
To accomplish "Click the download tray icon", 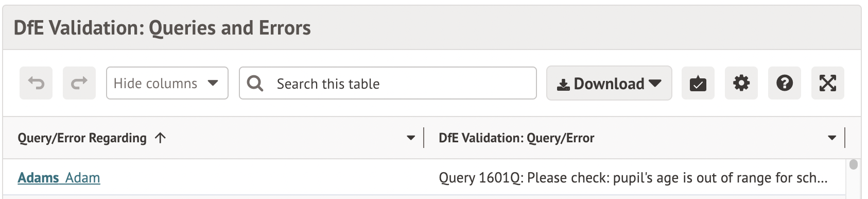I will click(x=563, y=85).
